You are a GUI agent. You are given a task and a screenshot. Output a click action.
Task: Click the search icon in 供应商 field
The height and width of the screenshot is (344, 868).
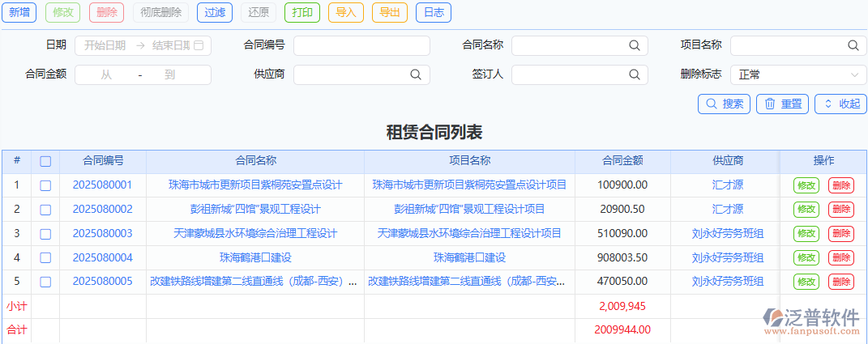pos(415,74)
